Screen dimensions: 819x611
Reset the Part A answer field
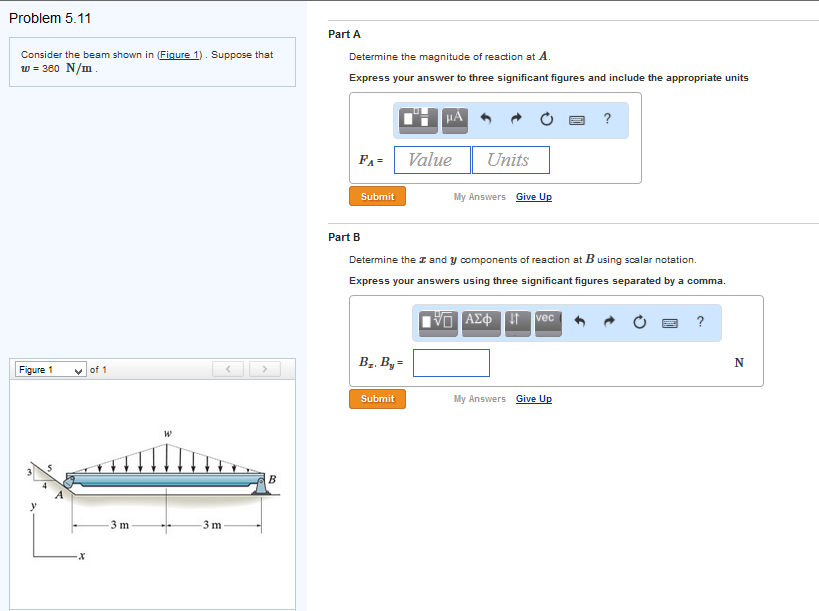pyautogui.click(x=547, y=120)
